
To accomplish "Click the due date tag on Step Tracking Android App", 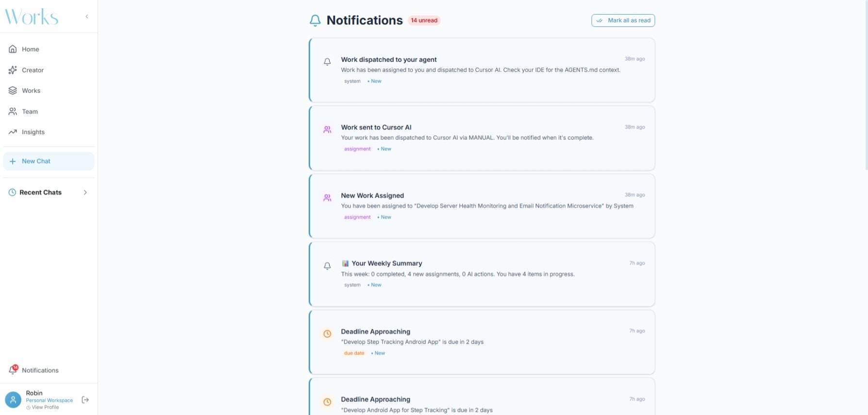I will [x=354, y=353].
